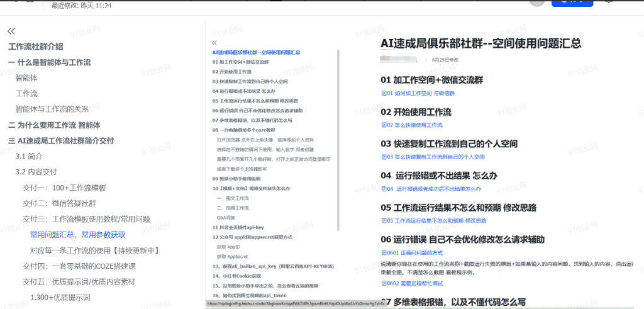Select inner outline 打开浏览器 点开右上角头像 item
This screenshot has width=644, height=309.
pyautogui.click(x=265, y=140)
